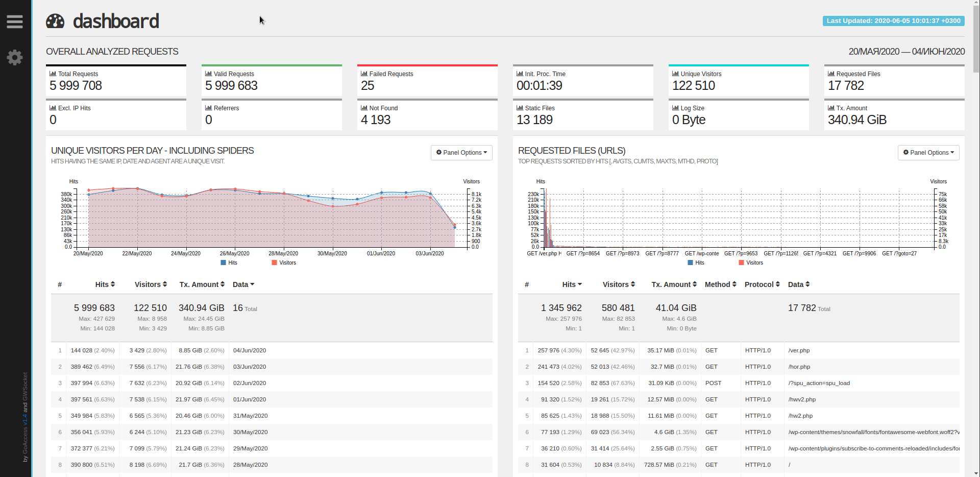Click the Failed Requests chart icon
The image size is (980, 477).
(x=364, y=74)
